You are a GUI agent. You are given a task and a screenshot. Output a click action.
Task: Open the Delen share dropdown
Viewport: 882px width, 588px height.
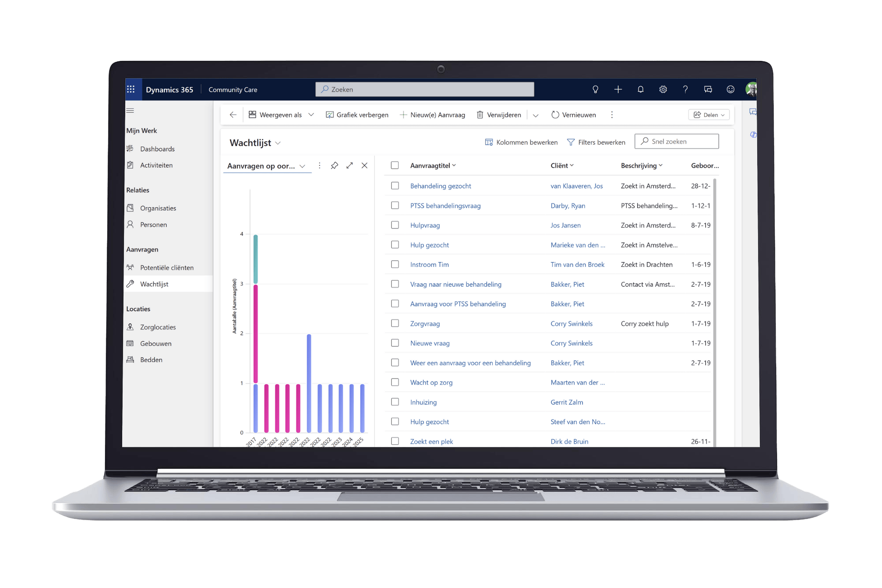pos(709,115)
